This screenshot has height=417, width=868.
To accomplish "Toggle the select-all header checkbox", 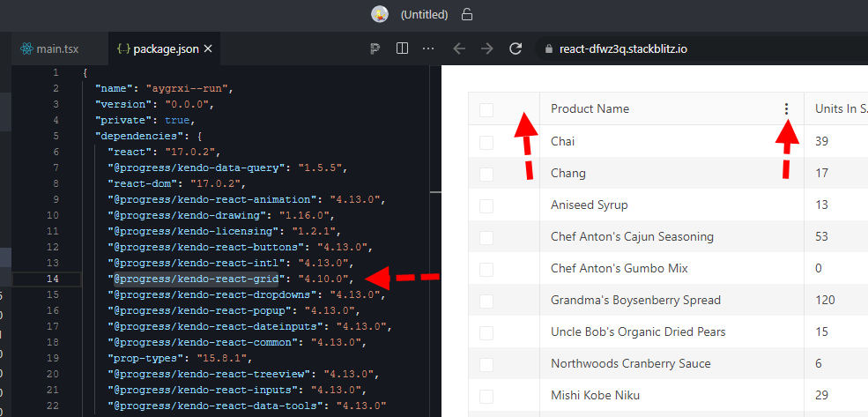I will click(486, 109).
